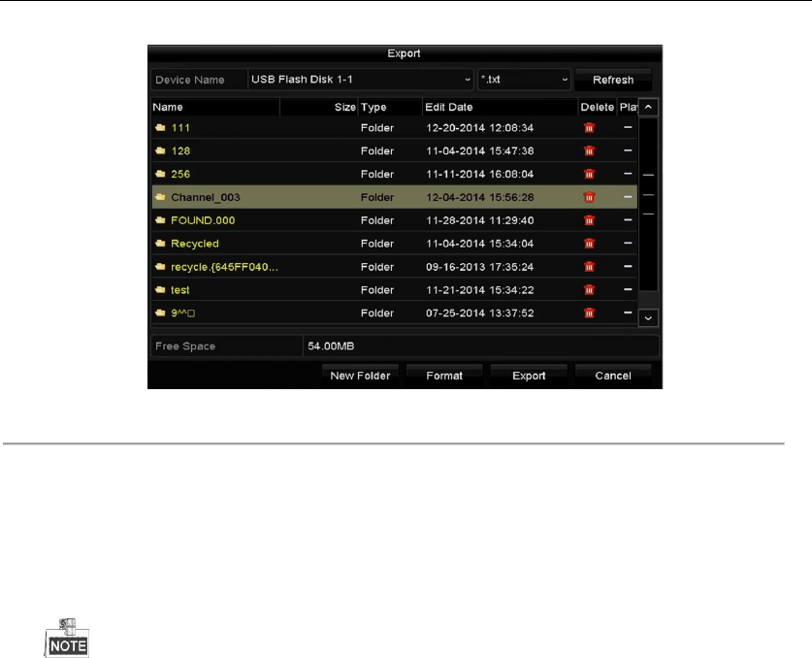Select the Recycled folder name
The height and width of the screenshot is (658, 812).
point(195,244)
